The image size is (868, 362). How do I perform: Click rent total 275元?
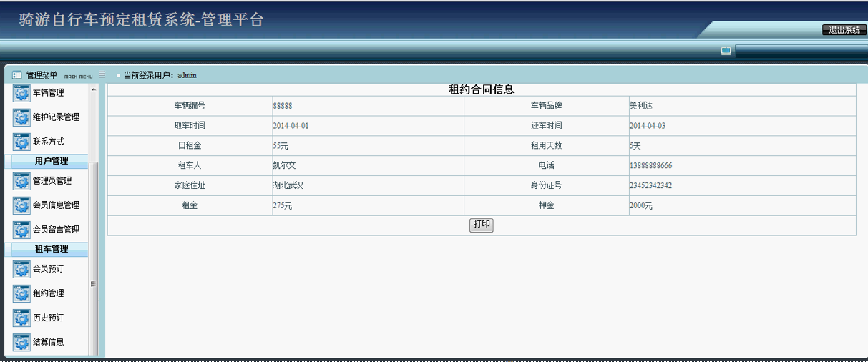pyautogui.click(x=283, y=206)
